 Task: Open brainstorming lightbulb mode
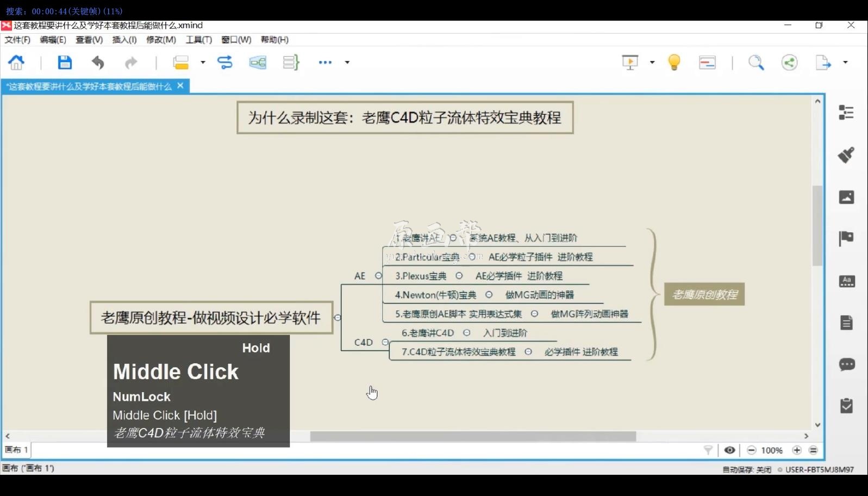pyautogui.click(x=674, y=63)
